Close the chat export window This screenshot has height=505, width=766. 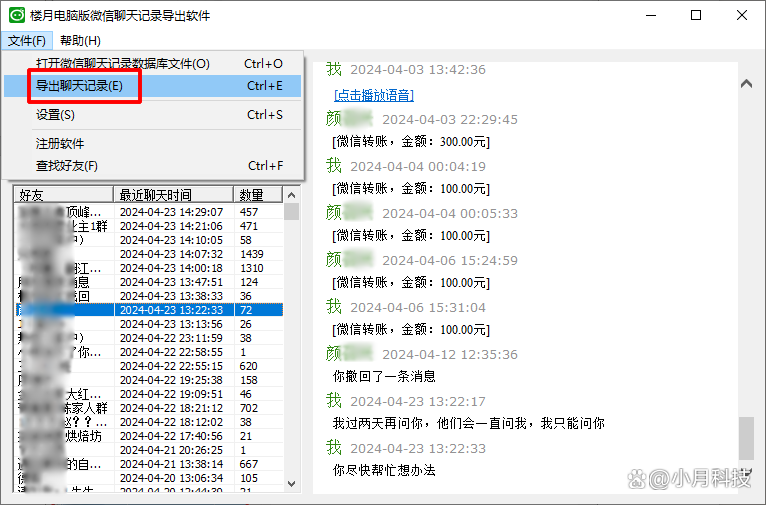[x=742, y=15]
